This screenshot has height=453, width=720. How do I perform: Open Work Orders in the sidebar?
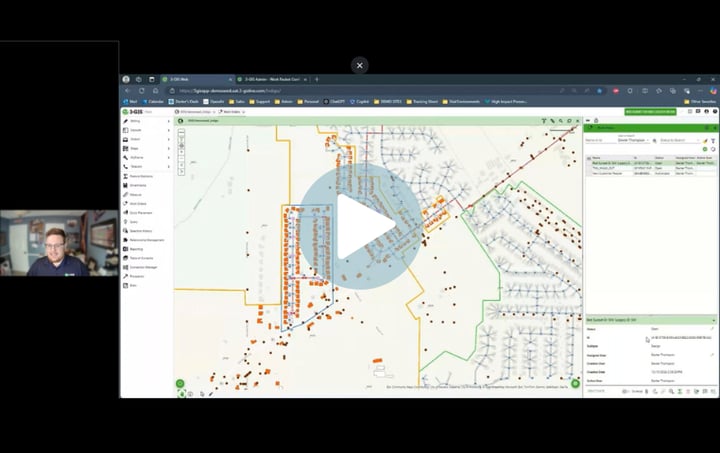(135, 204)
